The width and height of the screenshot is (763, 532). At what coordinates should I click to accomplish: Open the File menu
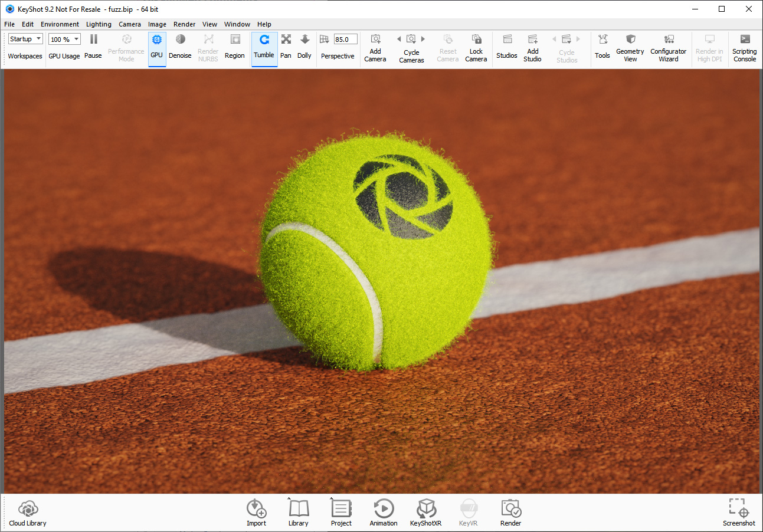click(9, 24)
